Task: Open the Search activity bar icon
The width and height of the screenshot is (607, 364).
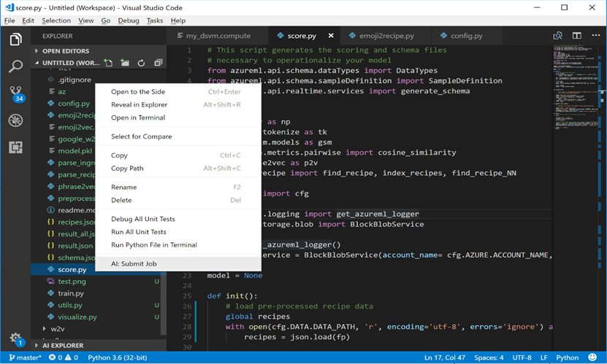Action: click(15, 66)
